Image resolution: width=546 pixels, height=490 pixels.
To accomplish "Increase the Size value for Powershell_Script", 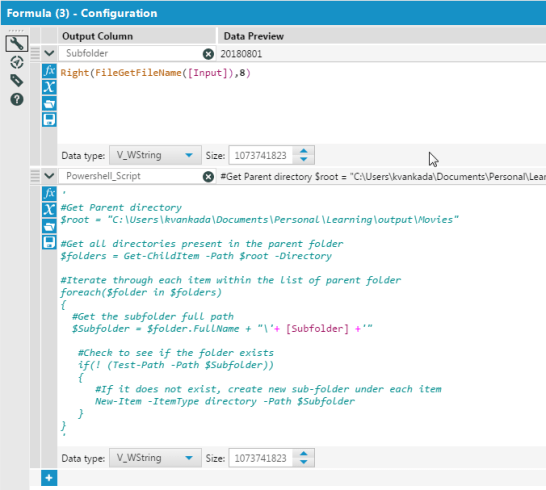I will (304, 454).
